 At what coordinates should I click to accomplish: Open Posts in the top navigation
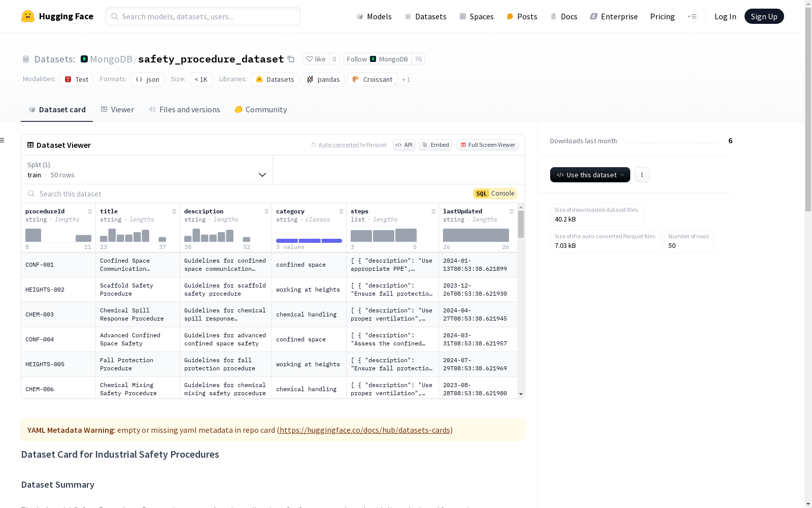point(522,16)
